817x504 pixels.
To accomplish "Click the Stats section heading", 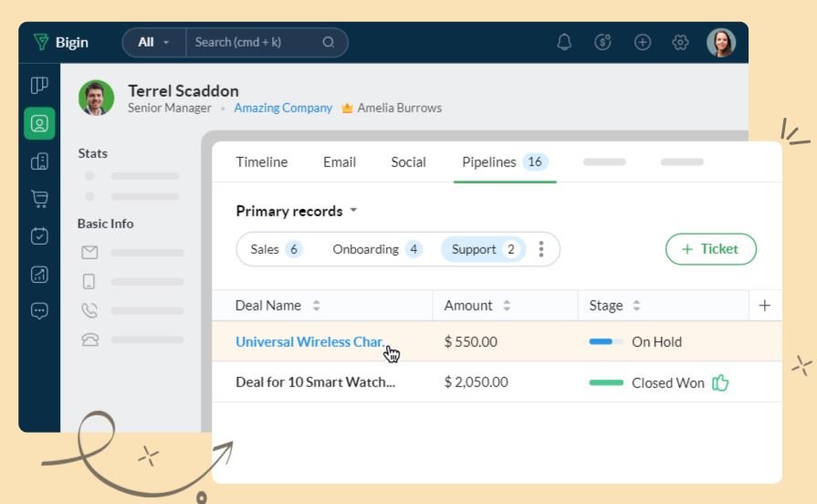I will (x=93, y=153).
